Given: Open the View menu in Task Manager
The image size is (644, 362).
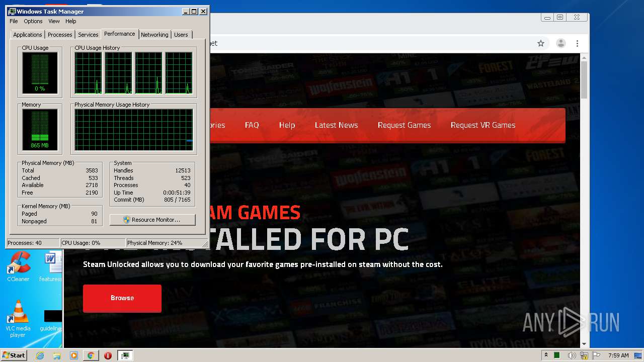Looking at the screenshot, I should click(x=54, y=21).
